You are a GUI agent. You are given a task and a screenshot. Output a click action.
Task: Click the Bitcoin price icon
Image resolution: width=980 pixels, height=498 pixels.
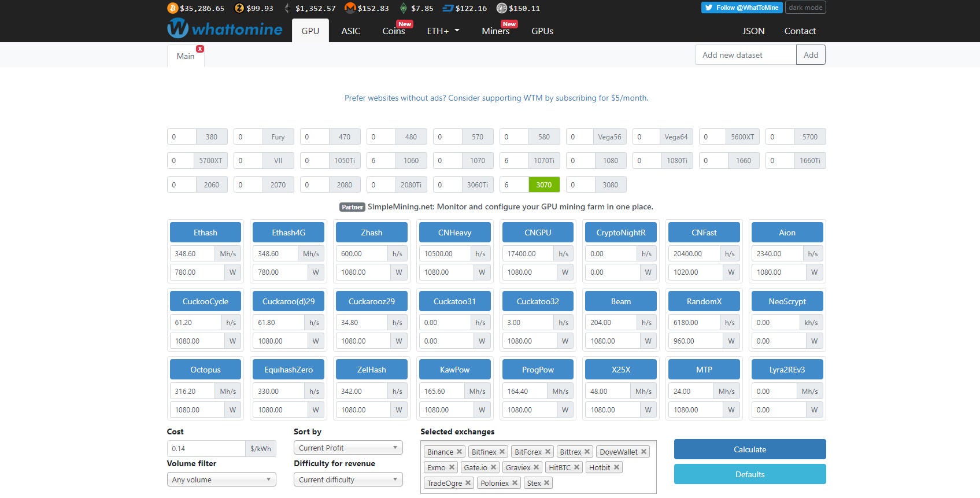[172, 8]
